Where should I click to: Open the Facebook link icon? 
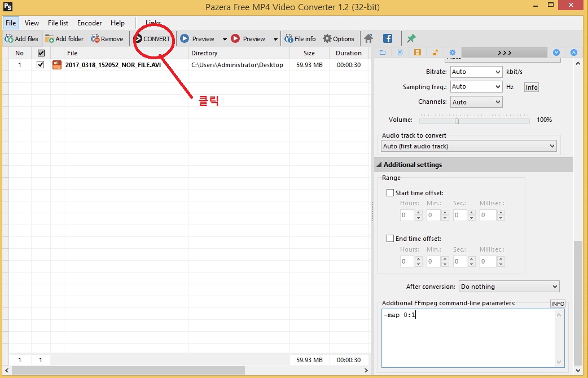click(388, 39)
